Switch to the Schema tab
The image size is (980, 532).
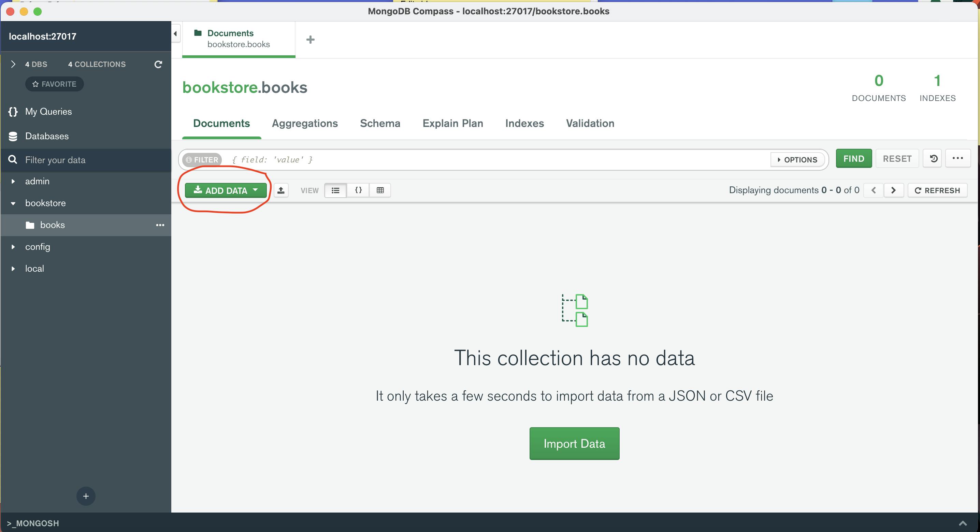pyautogui.click(x=380, y=123)
